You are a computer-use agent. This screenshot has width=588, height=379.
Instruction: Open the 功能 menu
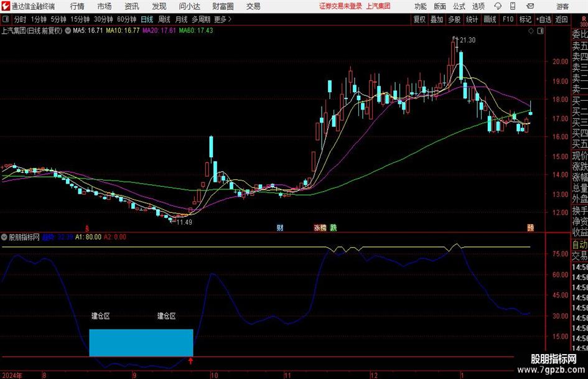pos(421,6)
